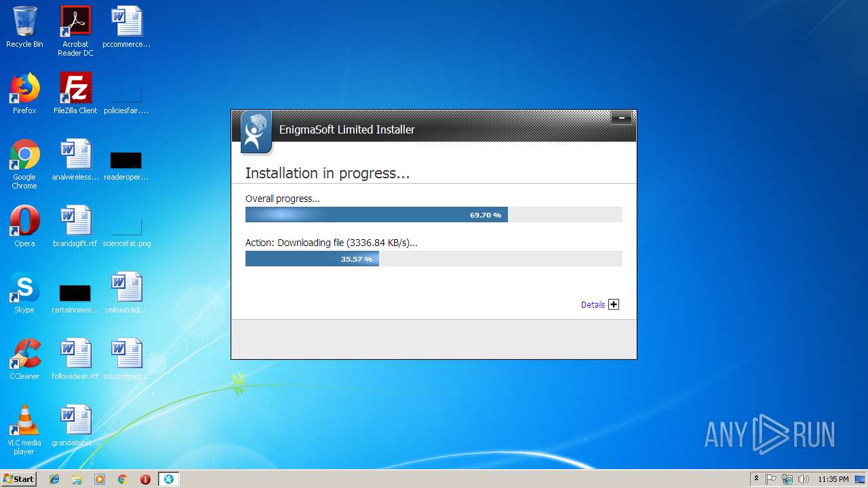Click 'EnigmaSoft Limited Installer' title text

click(x=347, y=129)
